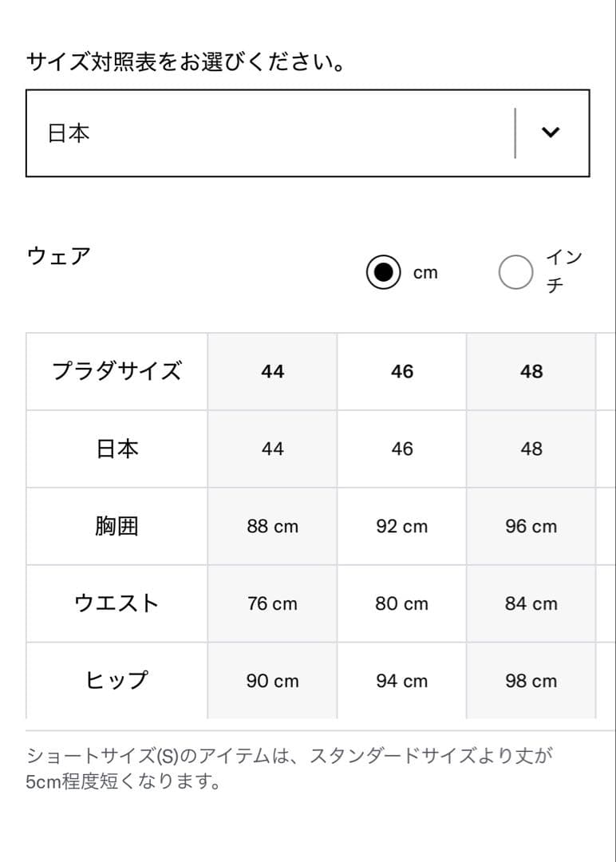
Task: Click the ウェア section heading
Action: point(59,256)
